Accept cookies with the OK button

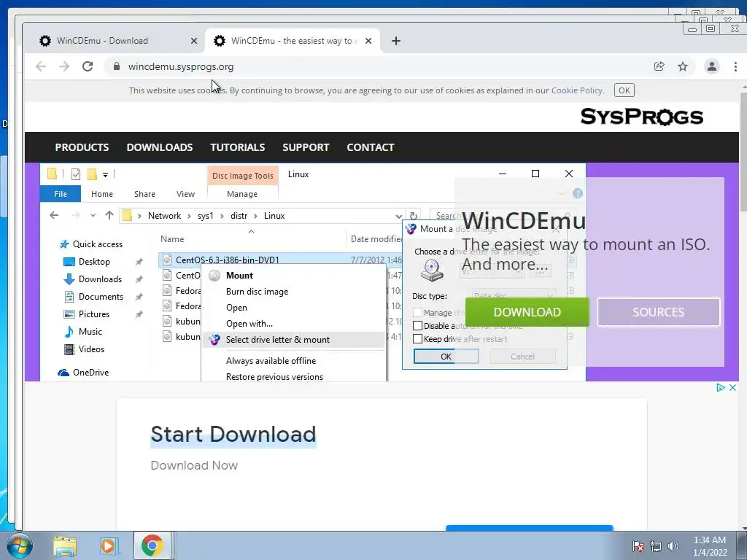[x=624, y=90]
